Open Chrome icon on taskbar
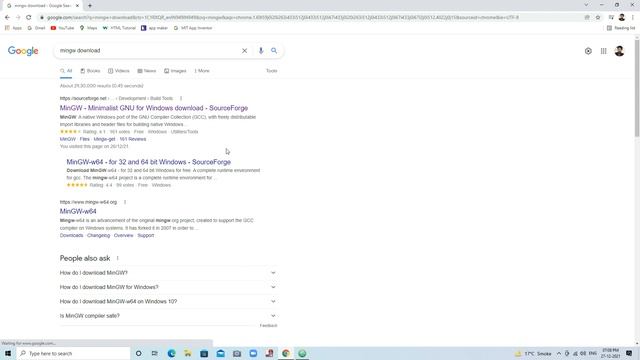 coord(286,353)
